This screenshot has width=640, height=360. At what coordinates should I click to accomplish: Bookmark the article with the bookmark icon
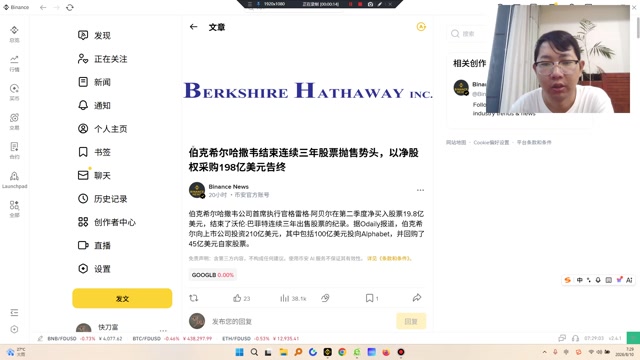[x=369, y=298]
